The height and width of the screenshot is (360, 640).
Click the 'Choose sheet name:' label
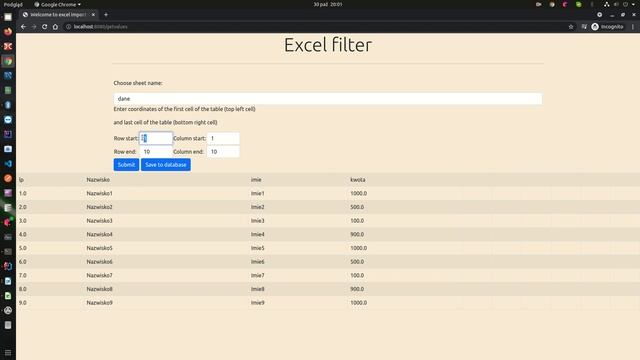(x=138, y=83)
